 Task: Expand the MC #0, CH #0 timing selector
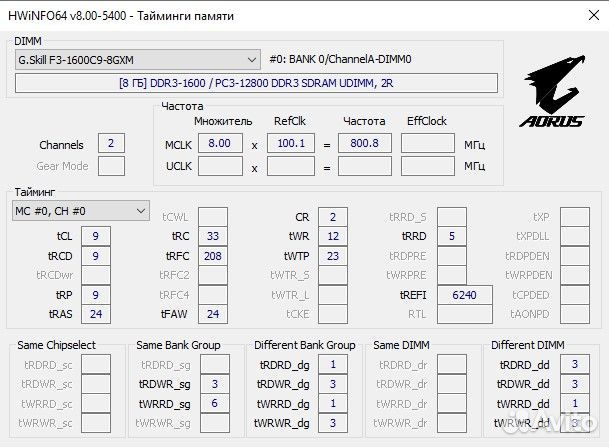pyautogui.click(x=81, y=211)
